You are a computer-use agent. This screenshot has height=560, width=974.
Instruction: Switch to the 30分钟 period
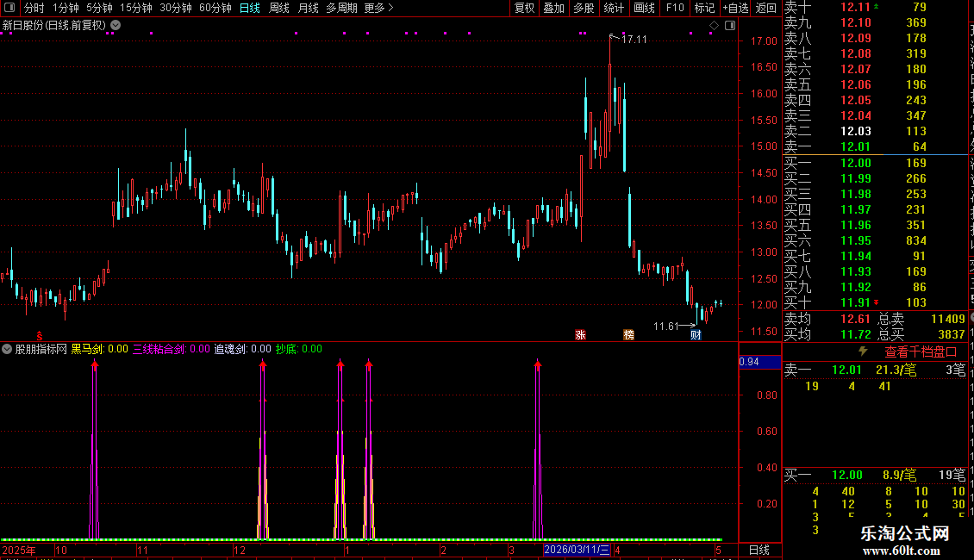[176, 8]
